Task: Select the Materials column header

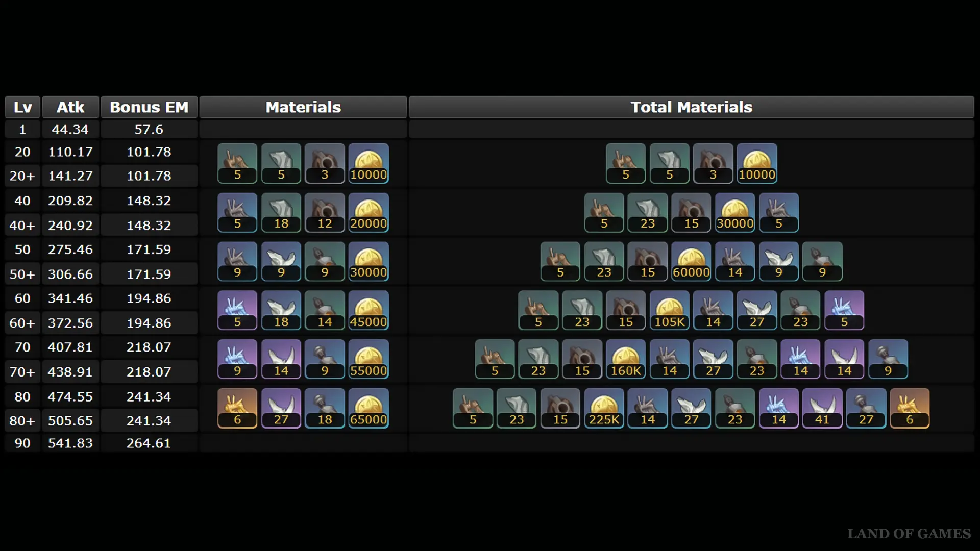Action: [303, 107]
